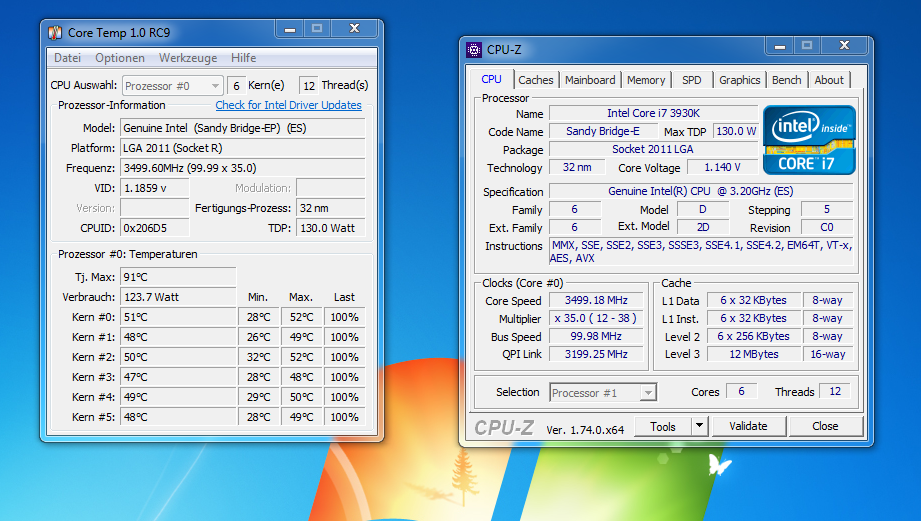Close the CPU-Z window with X
Screen dimensions: 921x521
[844, 45]
